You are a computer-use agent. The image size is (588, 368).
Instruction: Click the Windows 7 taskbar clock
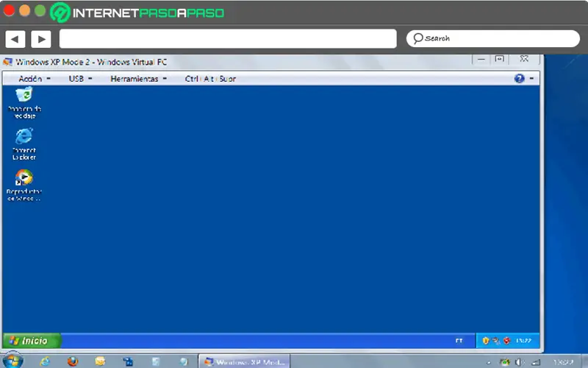(563, 362)
